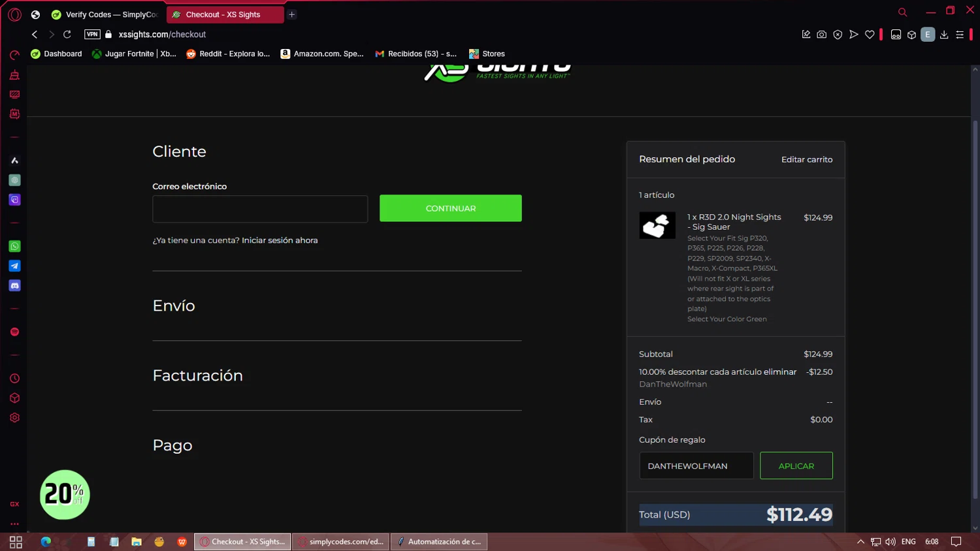Open the Recibidos Gmail bookmark
980x551 pixels.
point(416,54)
